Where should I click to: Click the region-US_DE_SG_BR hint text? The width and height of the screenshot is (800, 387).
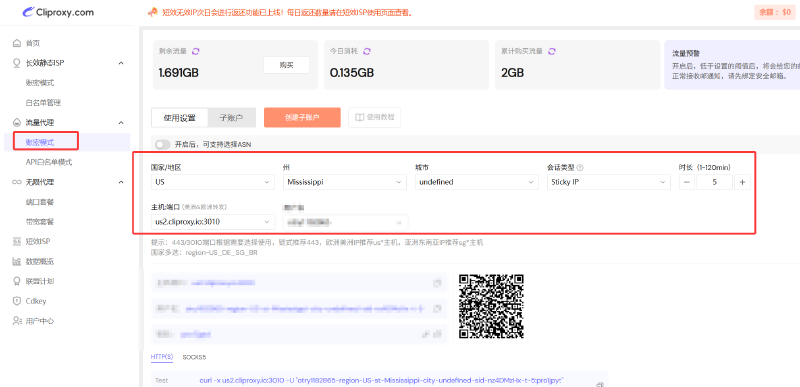(x=222, y=252)
